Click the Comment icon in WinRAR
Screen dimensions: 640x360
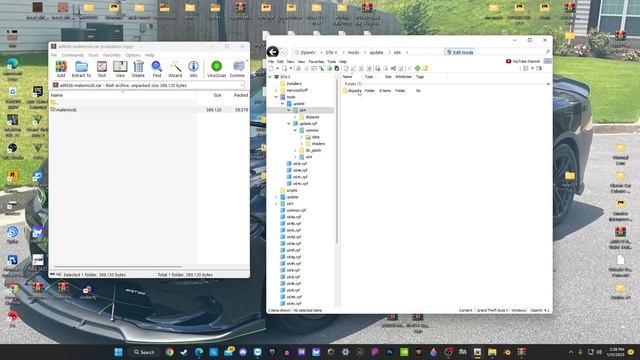[238, 69]
